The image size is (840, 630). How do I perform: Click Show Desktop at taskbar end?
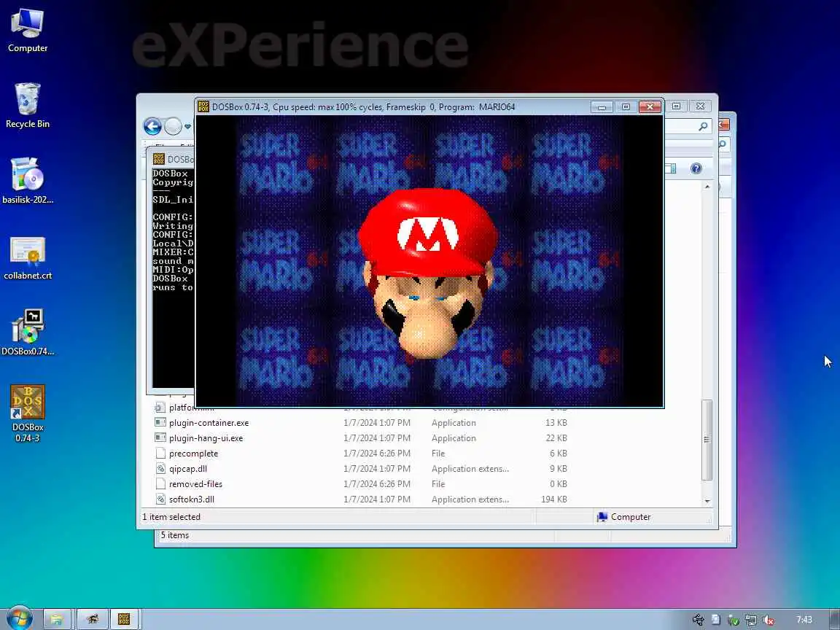click(x=835, y=619)
